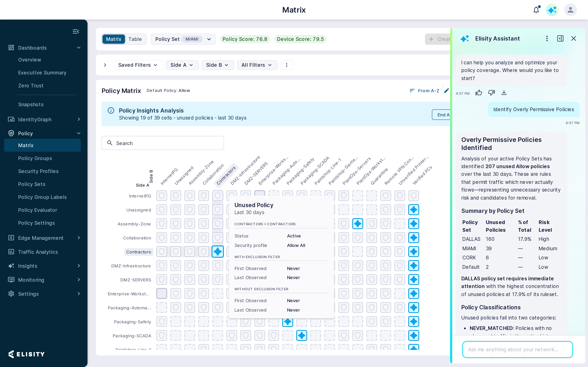Give thumbs down on assistant reply
The width and height of the screenshot is (588, 367).
tap(491, 93)
